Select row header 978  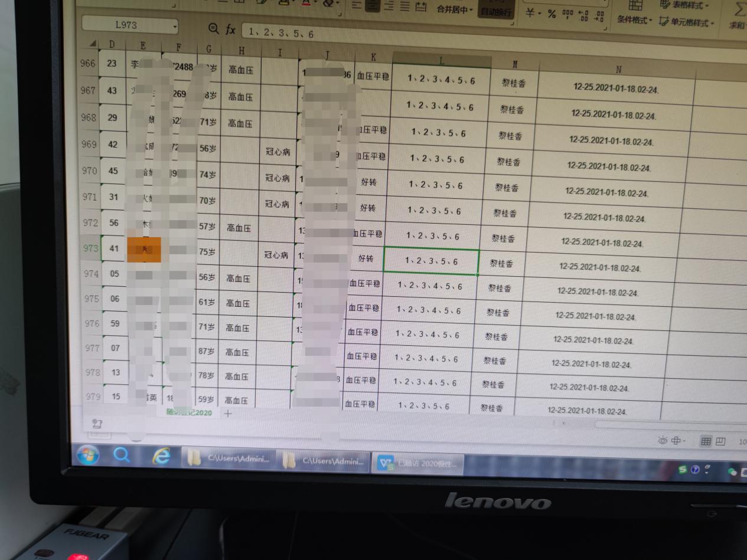point(93,372)
